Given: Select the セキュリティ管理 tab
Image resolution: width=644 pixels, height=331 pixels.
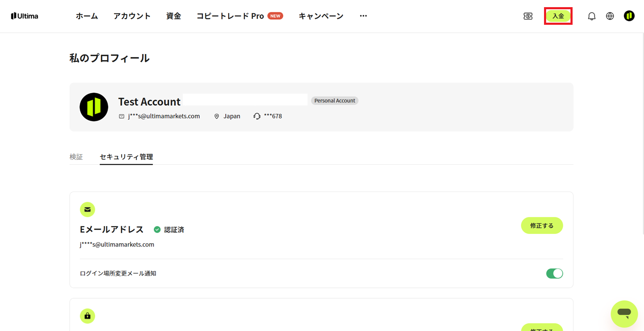Looking at the screenshot, I should 126,157.
